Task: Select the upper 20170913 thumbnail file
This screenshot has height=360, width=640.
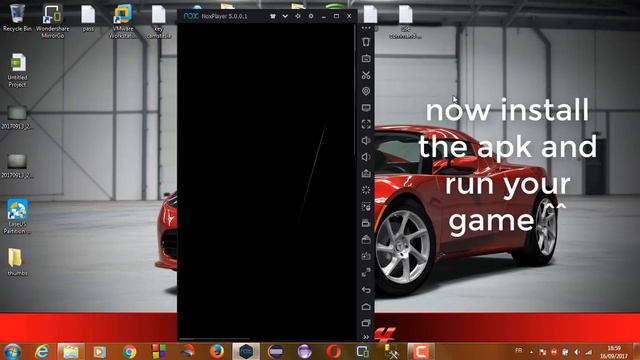Action: 17,118
